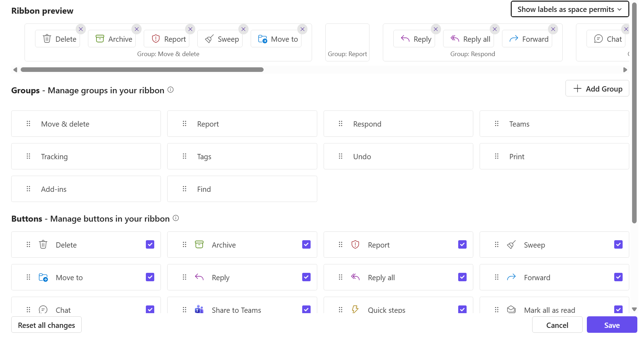Uncheck the Reply button checkbox
The width and height of the screenshot is (644, 337).
pyautogui.click(x=306, y=277)
